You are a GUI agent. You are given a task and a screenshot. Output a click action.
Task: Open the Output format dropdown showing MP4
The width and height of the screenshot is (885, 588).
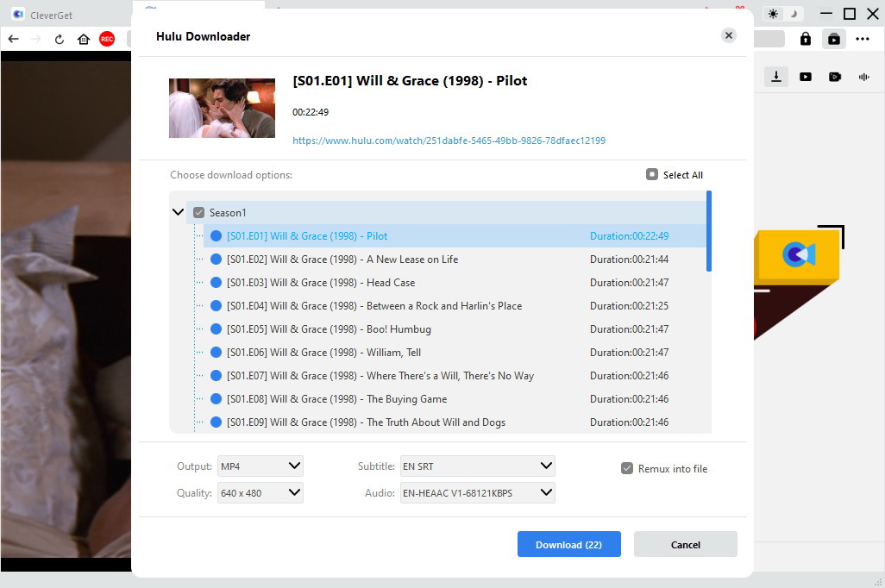(260, 466)
